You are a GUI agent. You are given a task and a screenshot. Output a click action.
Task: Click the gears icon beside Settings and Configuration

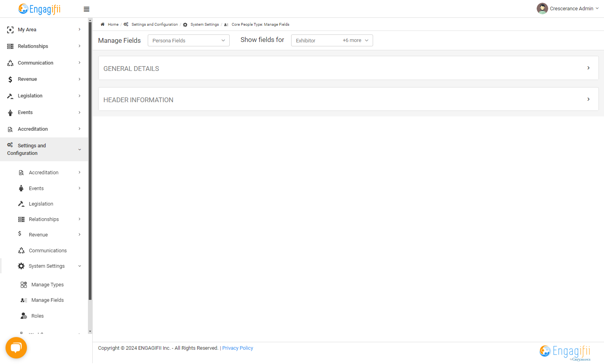pos(10,145)
